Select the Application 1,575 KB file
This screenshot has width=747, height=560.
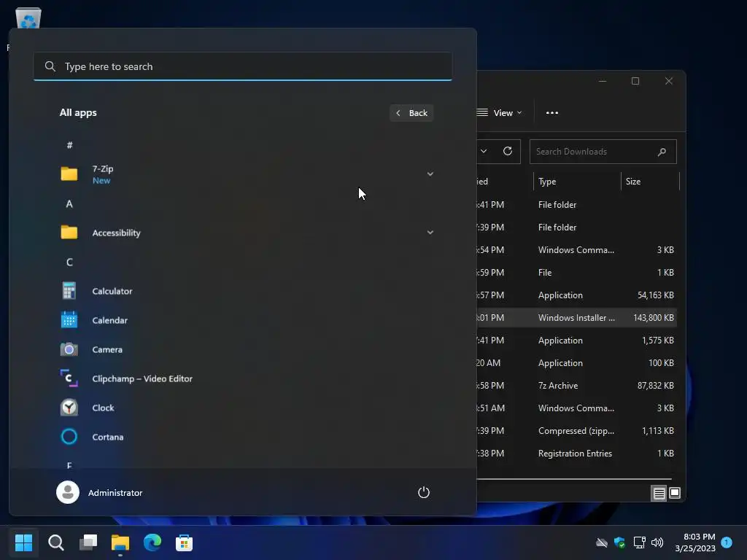tap(576, 341)
